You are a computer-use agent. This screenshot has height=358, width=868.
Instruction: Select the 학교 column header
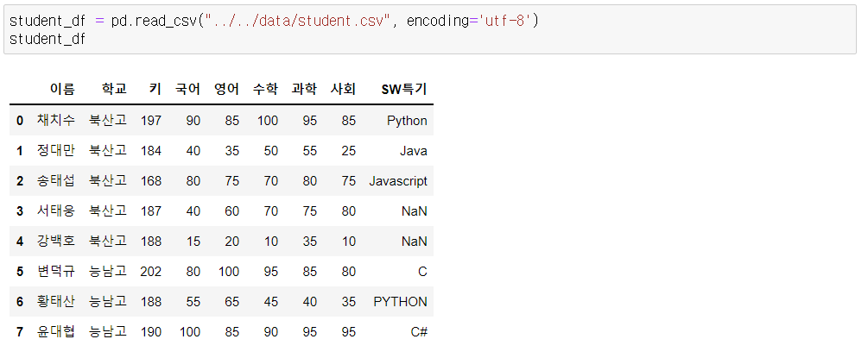tap(114, 89)
